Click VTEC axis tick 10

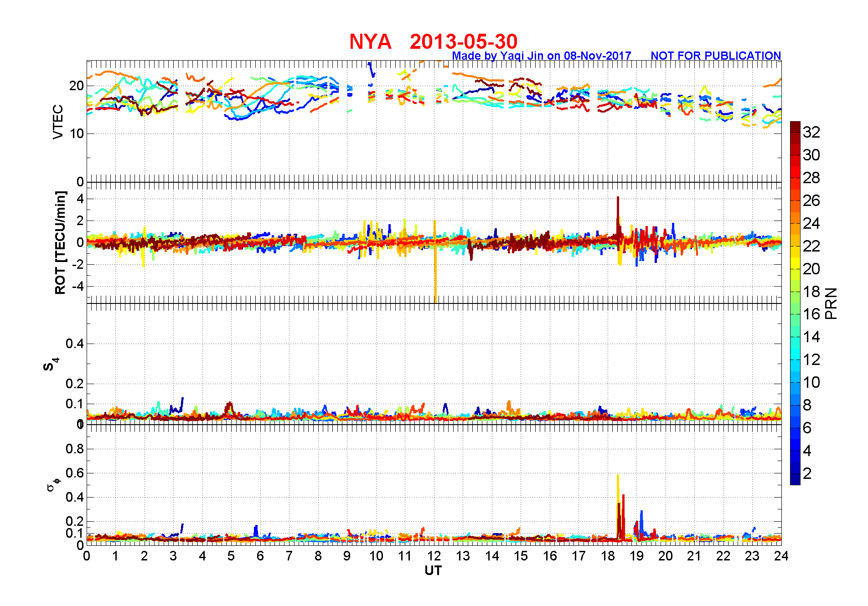coord(76,134)
